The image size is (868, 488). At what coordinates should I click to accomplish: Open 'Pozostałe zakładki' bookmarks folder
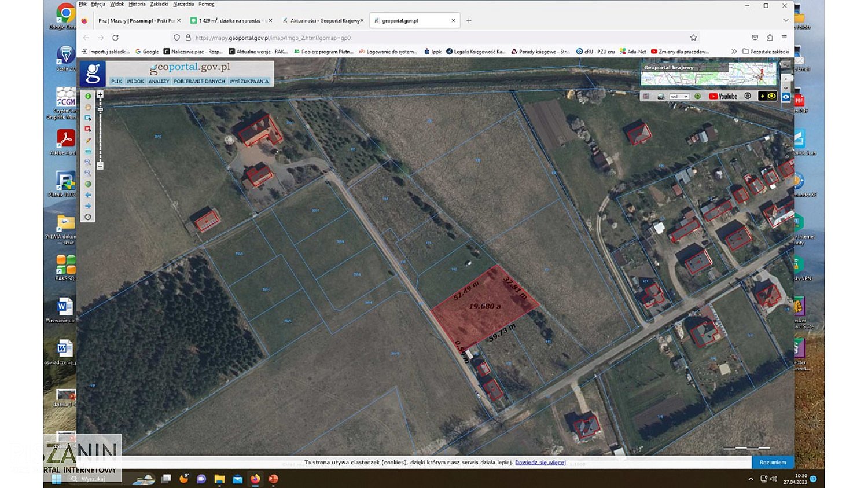point(766,52)
